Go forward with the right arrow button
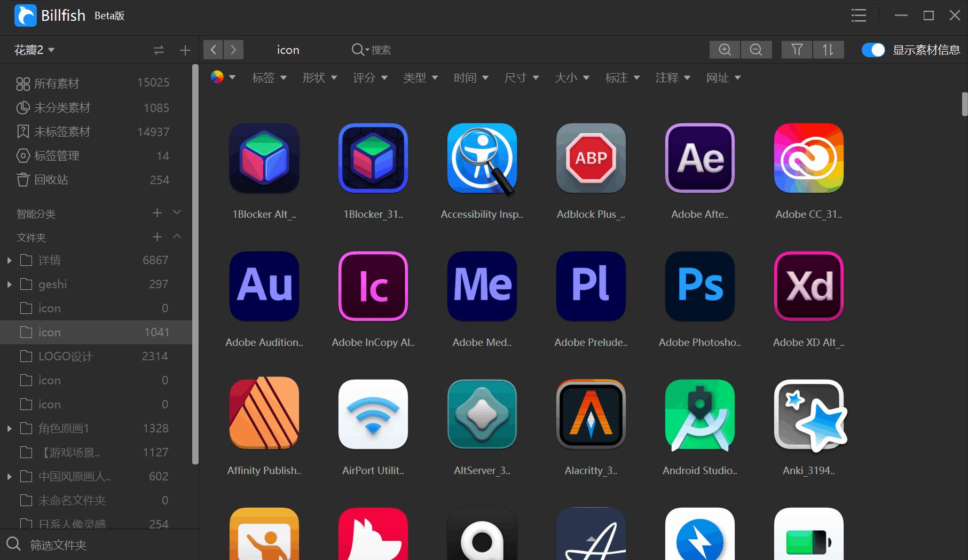The width and height of the screenshot is (968, 560). tap(233, 50)
